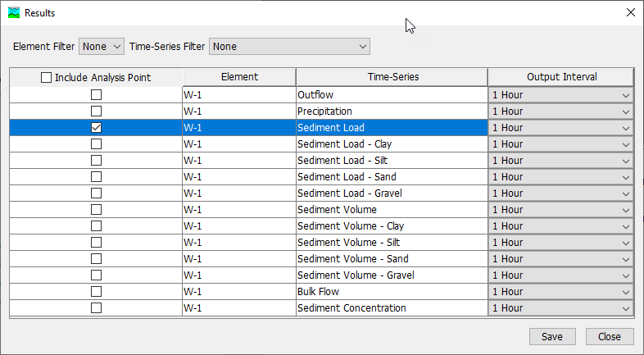The image size is (644, 355).
Task: Change Output Interval for Sediment Load - Sand
Action: 560,177
